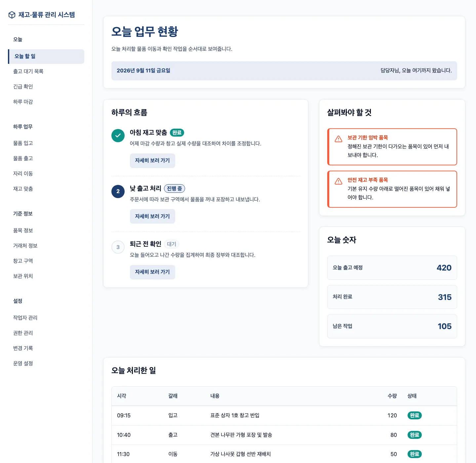Click the warning triangle in 보관 기한 임박 품목

[338, 139]
